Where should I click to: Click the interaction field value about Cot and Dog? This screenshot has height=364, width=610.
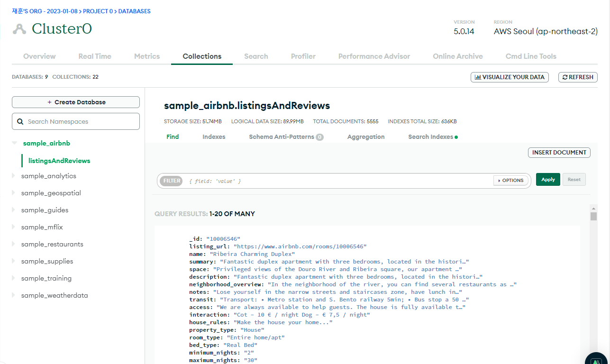pyautogui.click(x=301, y=315)
